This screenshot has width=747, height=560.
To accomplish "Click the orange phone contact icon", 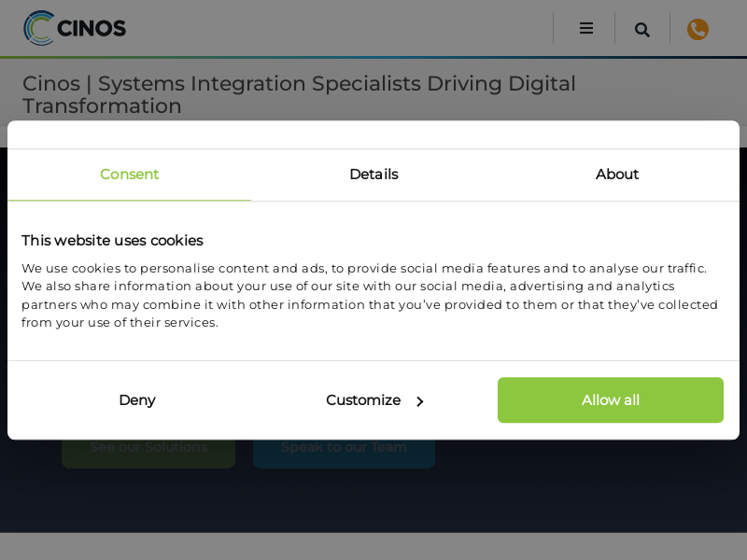I will coord(698,29).
